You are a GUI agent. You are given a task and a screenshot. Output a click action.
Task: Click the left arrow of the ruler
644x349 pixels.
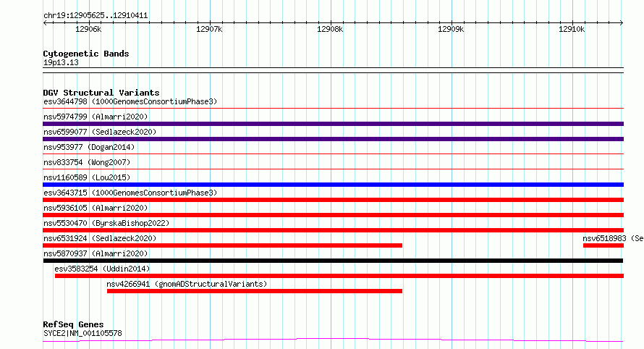point(45,23)
